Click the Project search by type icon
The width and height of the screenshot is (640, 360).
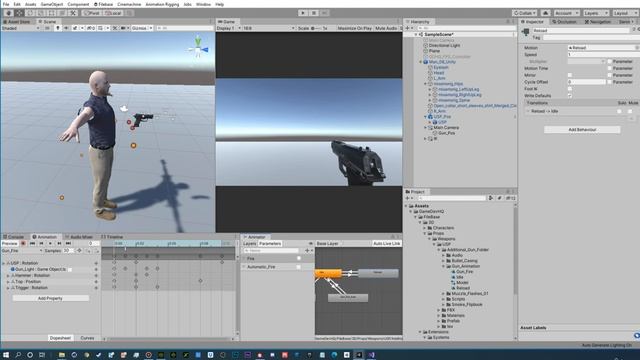491,198
